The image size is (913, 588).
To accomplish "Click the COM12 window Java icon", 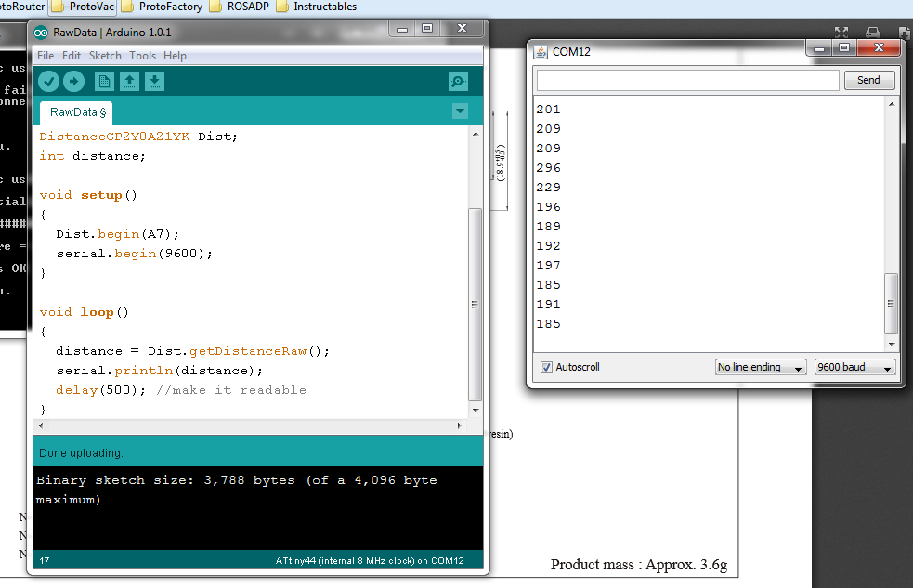I will [541, 52].
